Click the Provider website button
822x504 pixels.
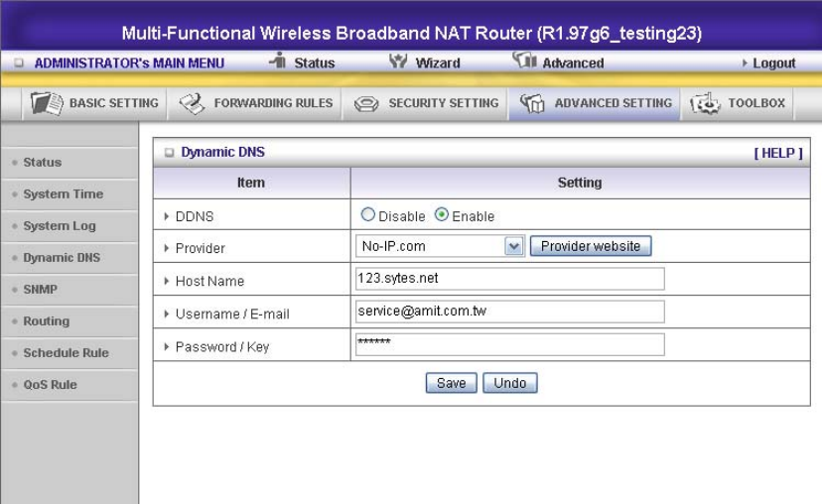pos(591,246)
